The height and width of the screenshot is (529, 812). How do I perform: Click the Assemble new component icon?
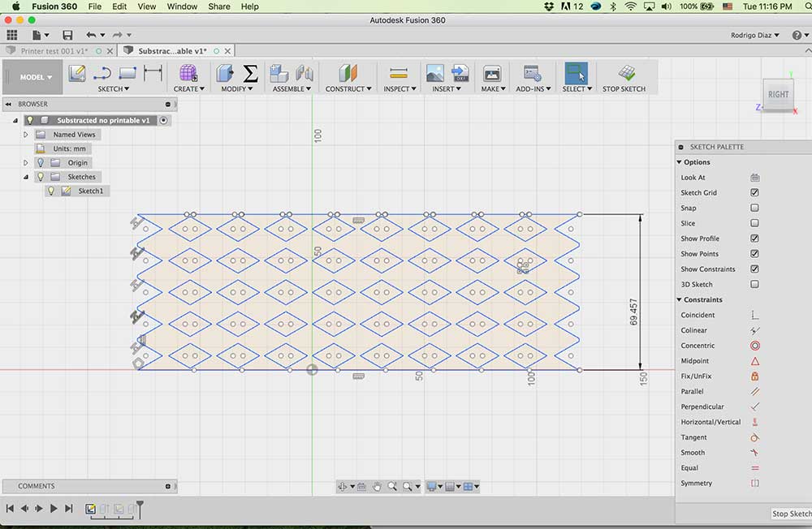(x=279, y=73)
